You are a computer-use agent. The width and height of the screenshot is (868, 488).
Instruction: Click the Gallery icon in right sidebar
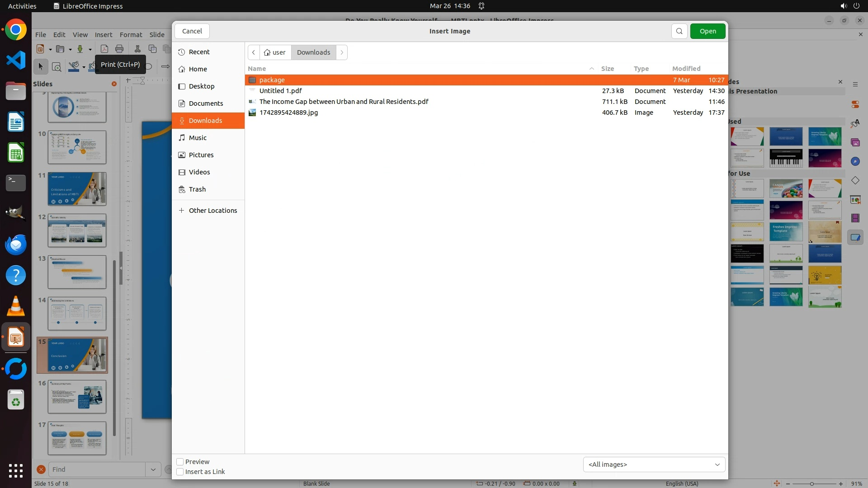click(x=855, y=142)
